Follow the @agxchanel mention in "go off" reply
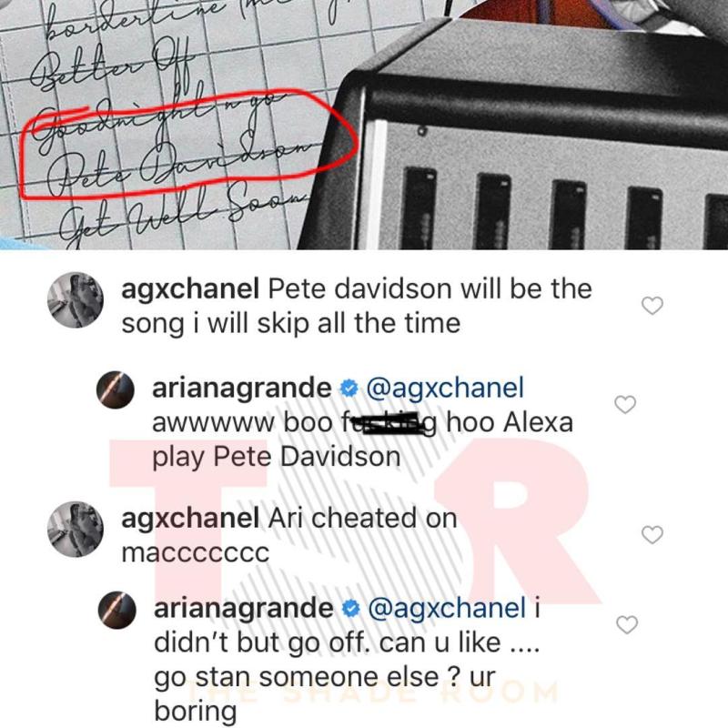The width and height of the screenshot is (728, 728). tap(447, 609)
